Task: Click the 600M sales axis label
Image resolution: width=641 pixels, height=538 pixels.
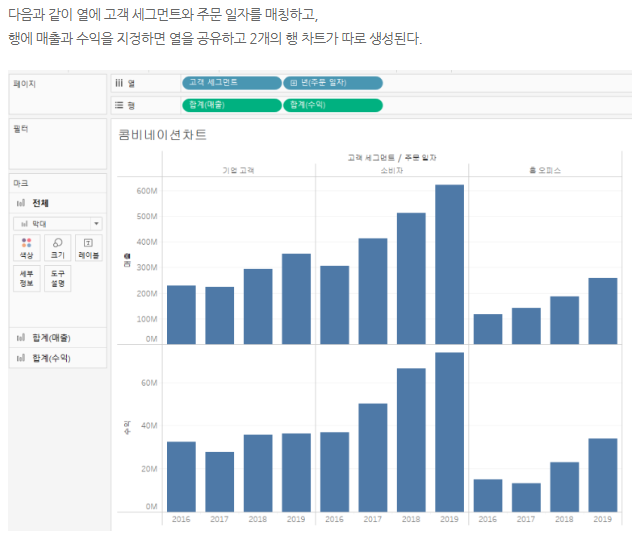Action: [147, 191]
